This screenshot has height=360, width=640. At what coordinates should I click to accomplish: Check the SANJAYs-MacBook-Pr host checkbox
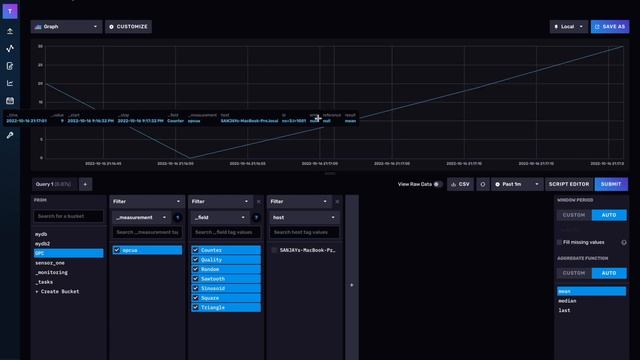274,250
